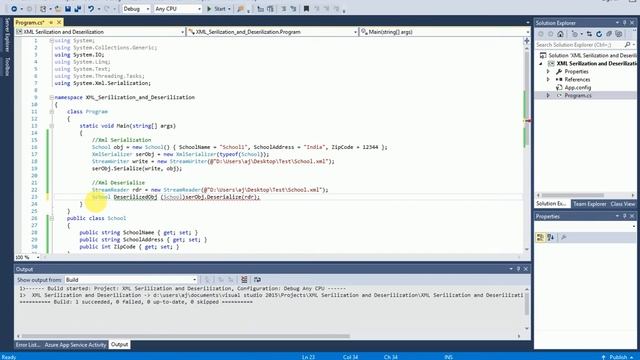The image size is (640, 360).
Task: Click the Solution Explorer horizontal scrollbar
Action: point(572,195)
